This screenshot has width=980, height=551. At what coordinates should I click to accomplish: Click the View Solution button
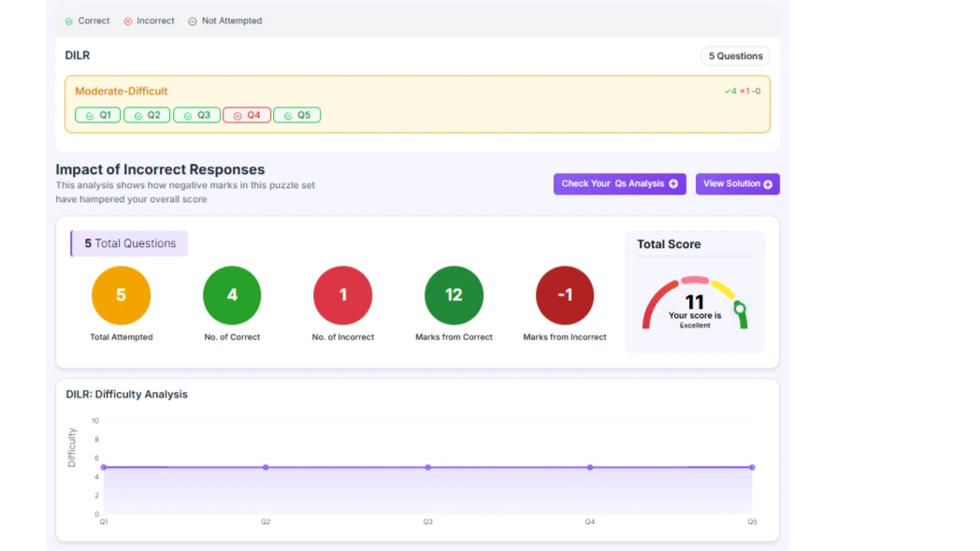737,184
